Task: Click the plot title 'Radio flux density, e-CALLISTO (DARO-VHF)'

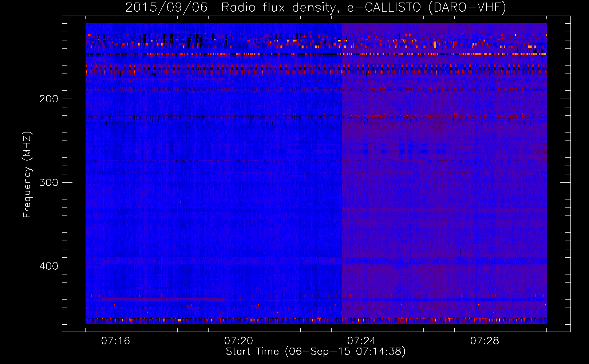Action: point(363,7)
